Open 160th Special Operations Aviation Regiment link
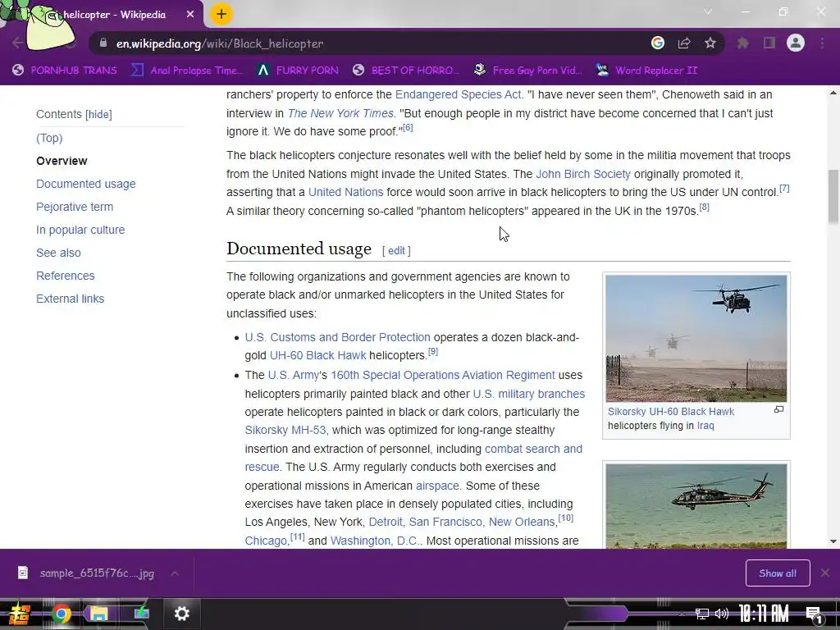Image resolution: width=840 pixels, height=630 pixels. coord(442,376)
